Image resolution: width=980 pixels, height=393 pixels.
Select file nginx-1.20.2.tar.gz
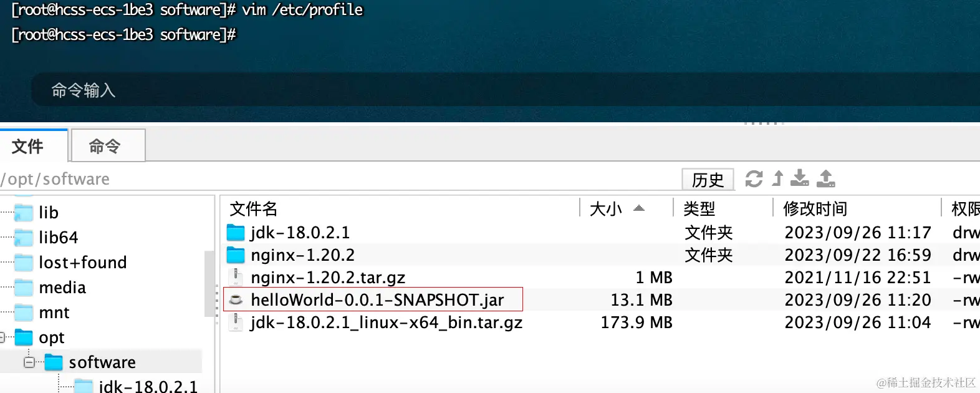(328, 278)
